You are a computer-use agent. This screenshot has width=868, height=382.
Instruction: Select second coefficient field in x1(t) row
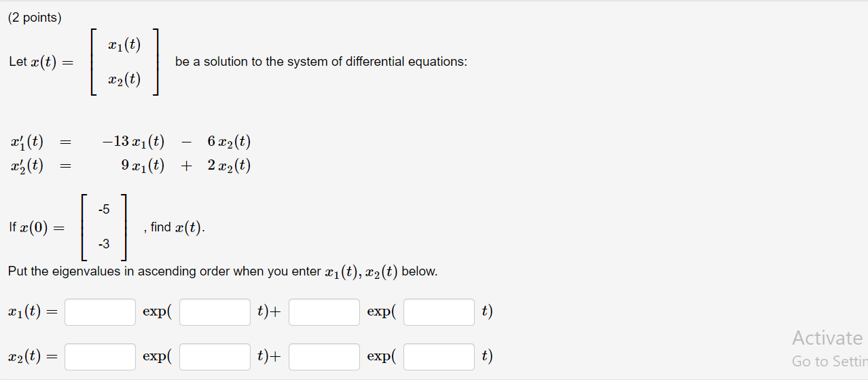pos(324,312)
